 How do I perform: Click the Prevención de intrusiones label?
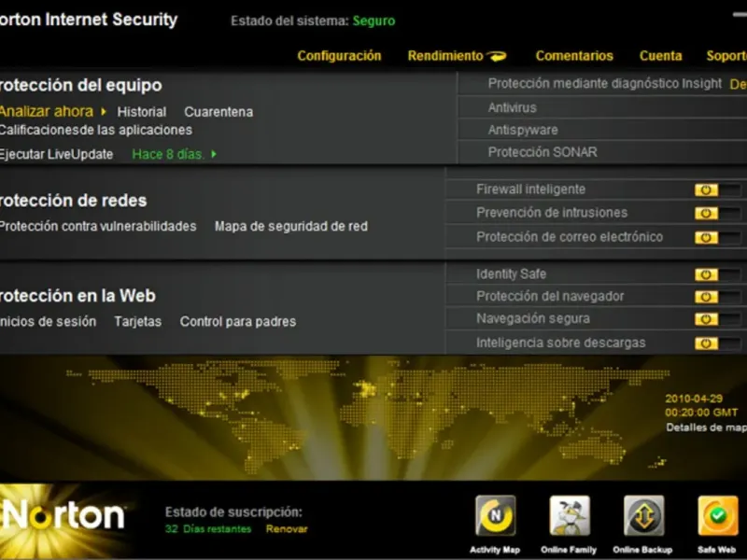click(552, 213)
